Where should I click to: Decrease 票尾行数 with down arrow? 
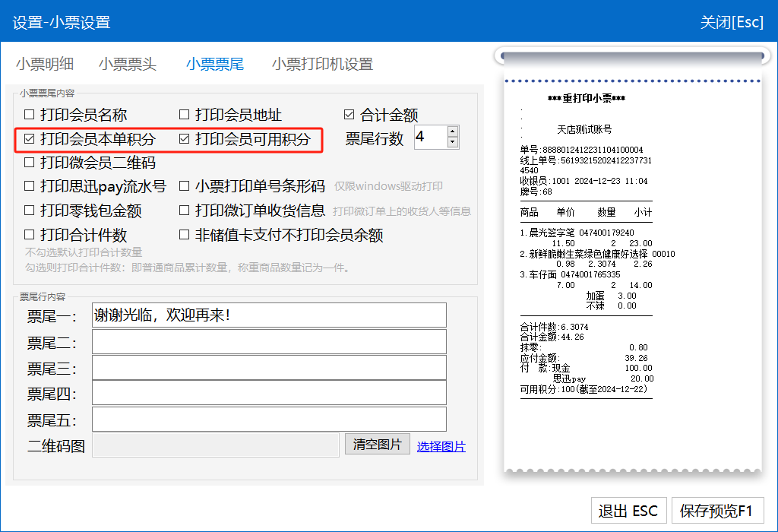pos(454,143)
